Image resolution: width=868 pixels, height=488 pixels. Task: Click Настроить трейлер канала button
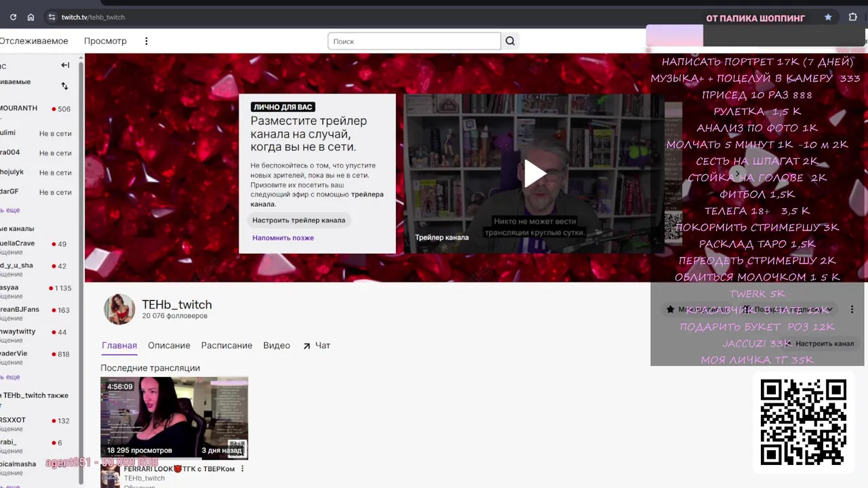tap(298, 220)
